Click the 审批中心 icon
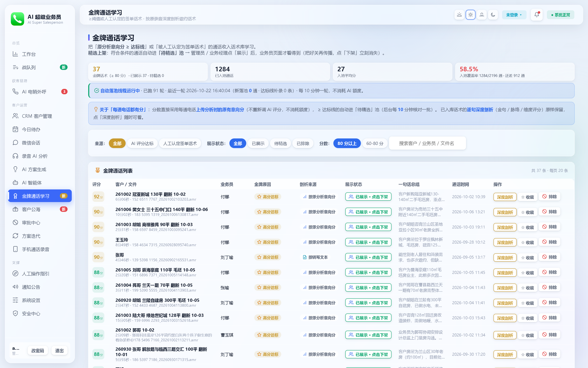The image size is (588, 368). pyautogui.click(x=15, y=223)
